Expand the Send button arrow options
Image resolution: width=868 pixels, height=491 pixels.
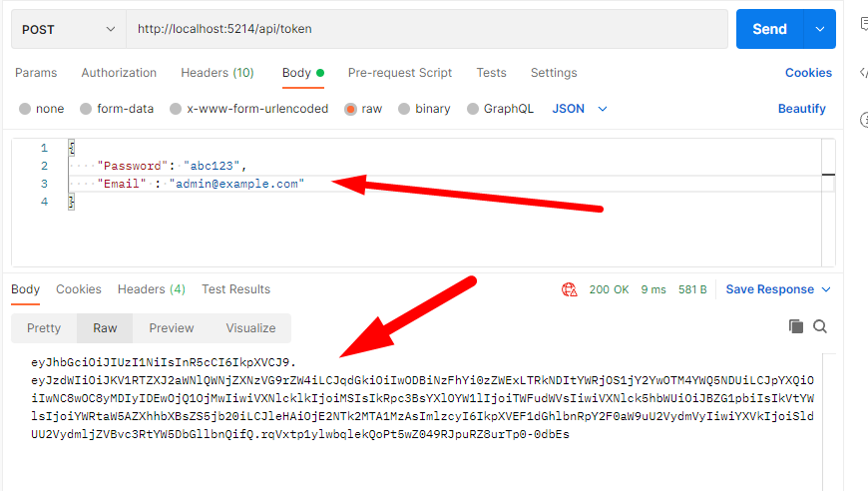point(820,29)
